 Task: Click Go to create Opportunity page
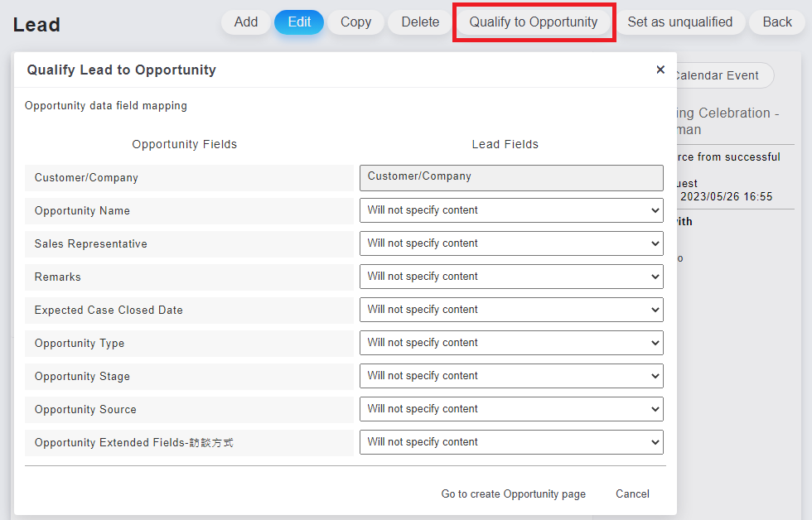pyautogui.click(x=513, y=494)
